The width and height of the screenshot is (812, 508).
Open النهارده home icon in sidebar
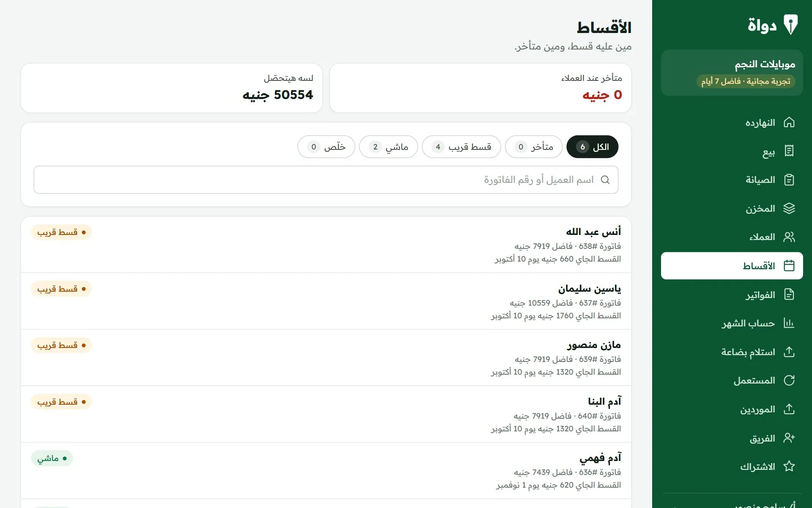click(x=789, y=122)
